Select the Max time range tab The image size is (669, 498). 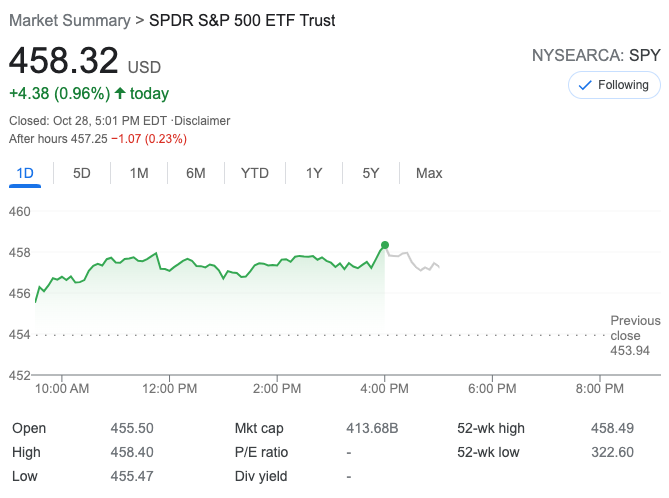click(x=429, y=173)
